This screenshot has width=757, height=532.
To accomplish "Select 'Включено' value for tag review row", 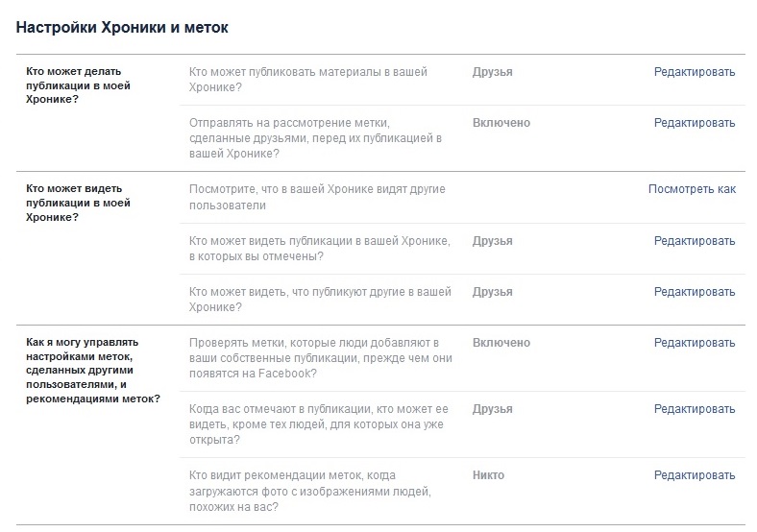I will pos(501,123).
